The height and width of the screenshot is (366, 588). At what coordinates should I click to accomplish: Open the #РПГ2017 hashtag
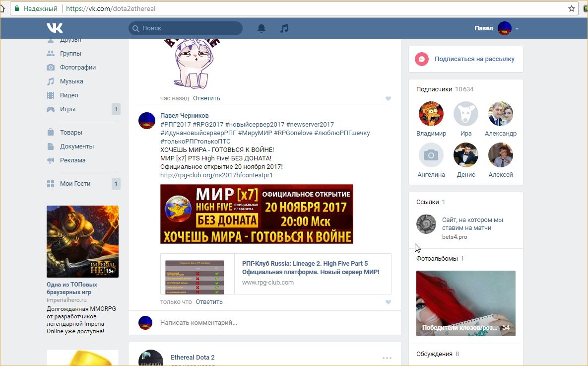coord(176,124)
